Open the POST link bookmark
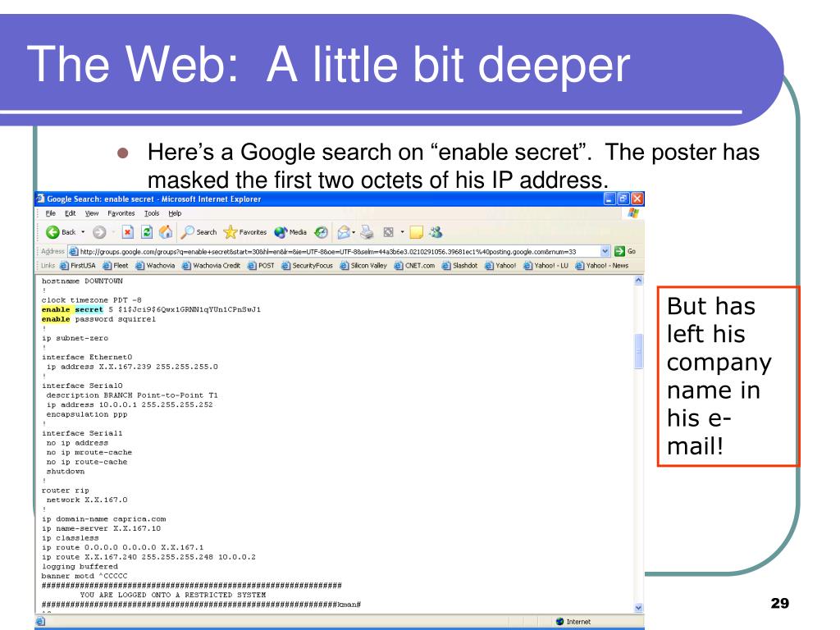 [261, 266]
